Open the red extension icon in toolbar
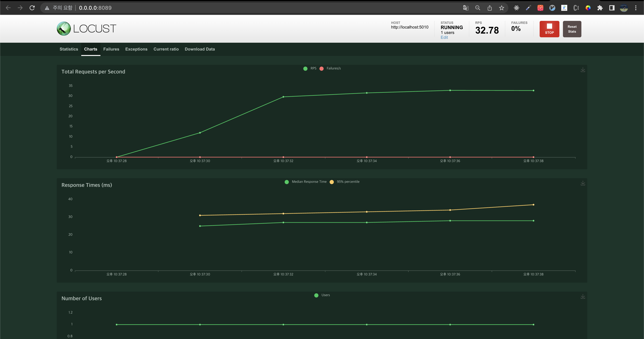Image resolution: width=644 pixels, height=339 pixels. pos(540,8)
